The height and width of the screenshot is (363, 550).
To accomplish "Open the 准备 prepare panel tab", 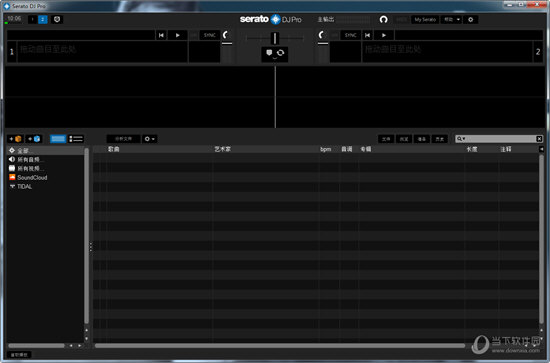I will tap(422, 139).
